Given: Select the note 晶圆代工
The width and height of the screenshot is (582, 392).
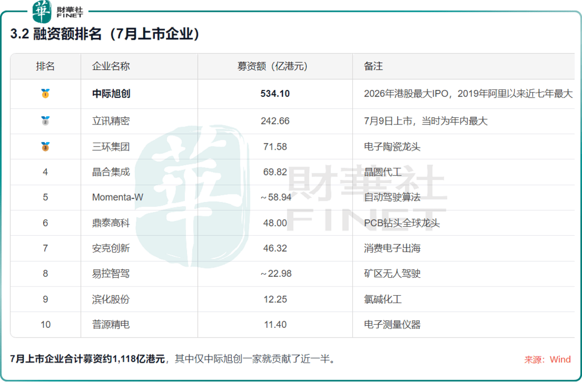Looking at the screenshot, I should pyautogui.click(x=383, y=172).
